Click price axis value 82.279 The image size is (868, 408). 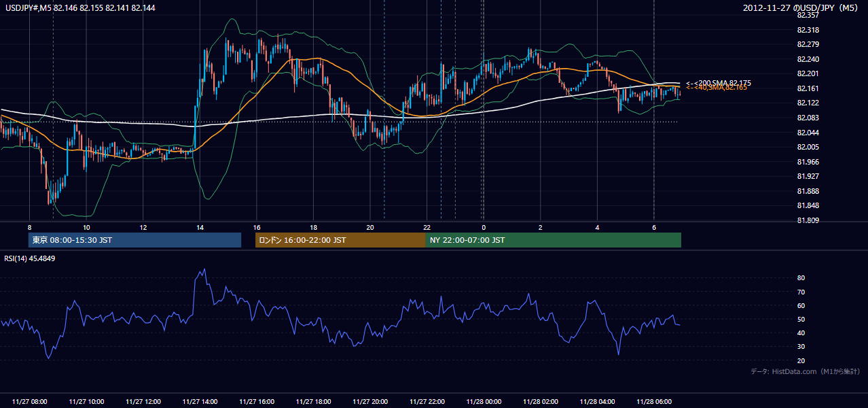[x=808, y=44]
